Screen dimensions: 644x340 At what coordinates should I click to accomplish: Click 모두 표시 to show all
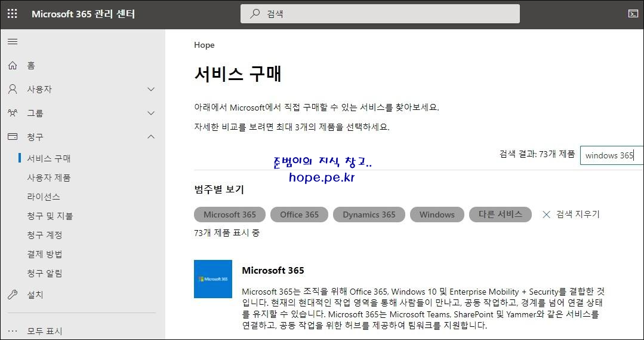point(44,331)
